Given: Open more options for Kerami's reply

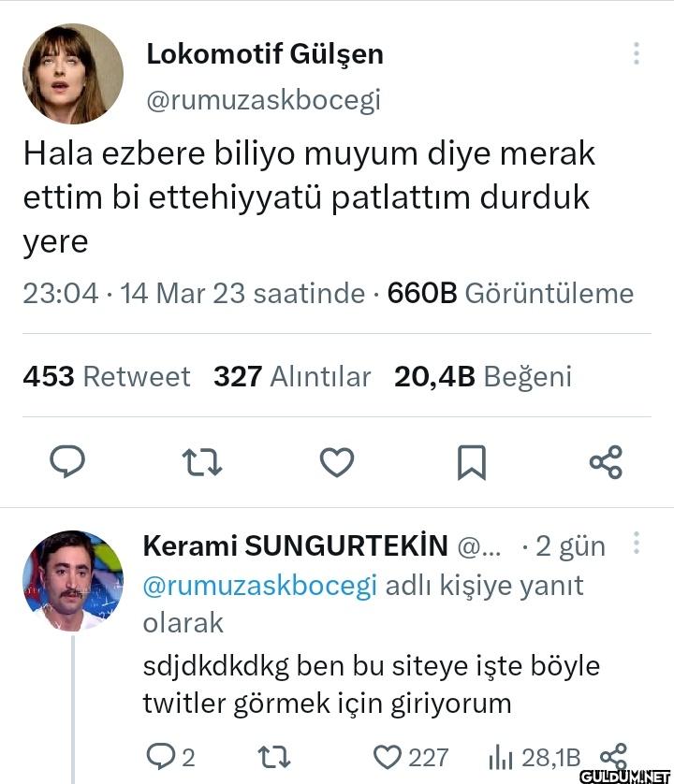Looking at the screenshot, I should [x=637, y=544].
